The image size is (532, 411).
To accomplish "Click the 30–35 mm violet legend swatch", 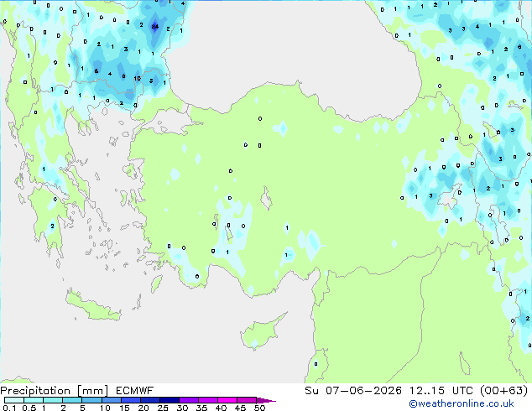I will click(189, 400).
